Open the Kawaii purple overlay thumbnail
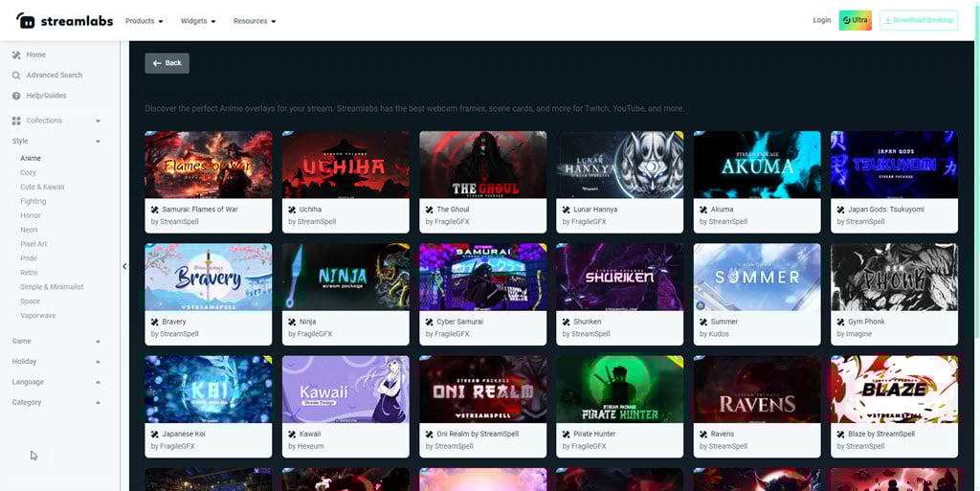Image resolution: width=980 pixels, height=491 pixels. 345,390
